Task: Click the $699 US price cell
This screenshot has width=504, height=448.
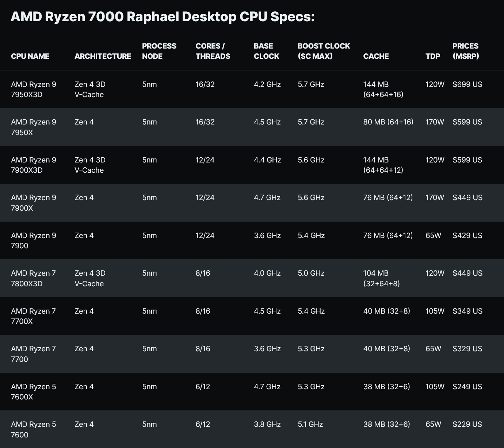Action: (x=467, y=84)
